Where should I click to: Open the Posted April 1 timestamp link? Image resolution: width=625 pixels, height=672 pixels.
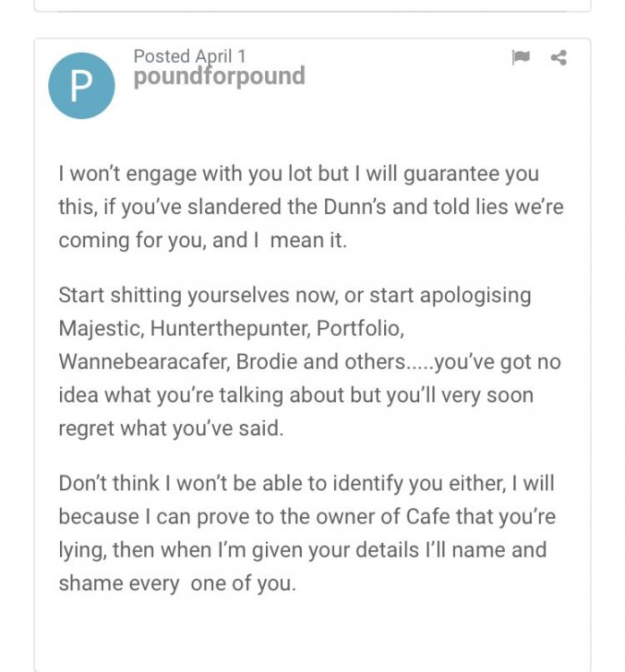(x=190, y=56)
